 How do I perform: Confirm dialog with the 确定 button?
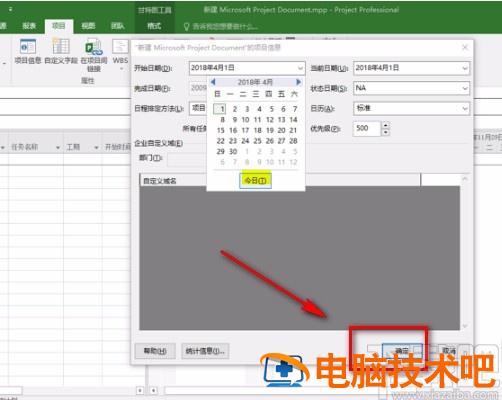402,351
